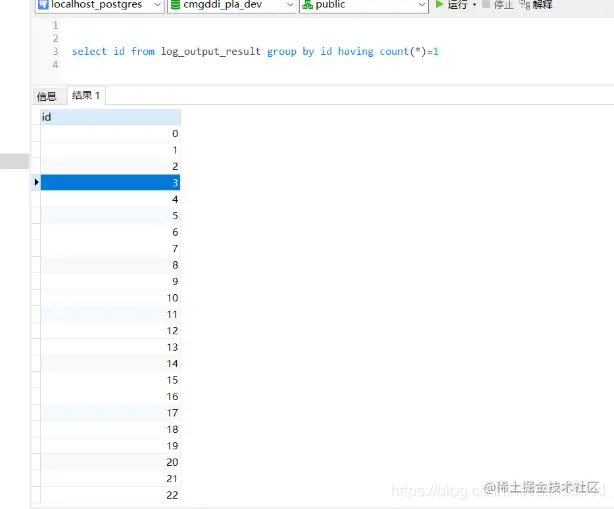The image size is (614, 509).
Task: Select the result cell with value 16
Action: 110,397
